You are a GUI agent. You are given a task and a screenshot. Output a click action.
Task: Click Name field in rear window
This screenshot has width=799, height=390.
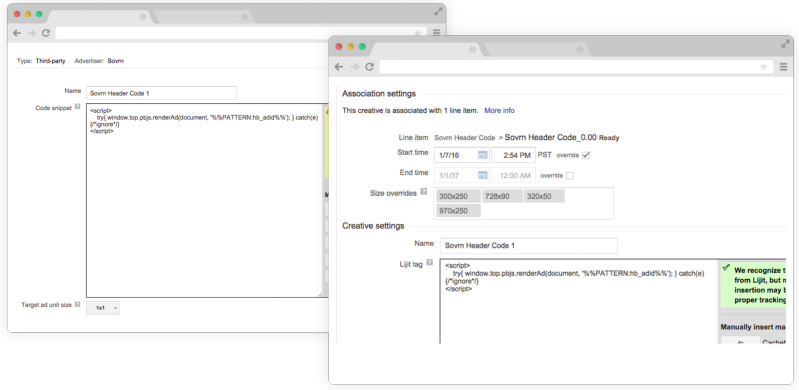point(162,93)
